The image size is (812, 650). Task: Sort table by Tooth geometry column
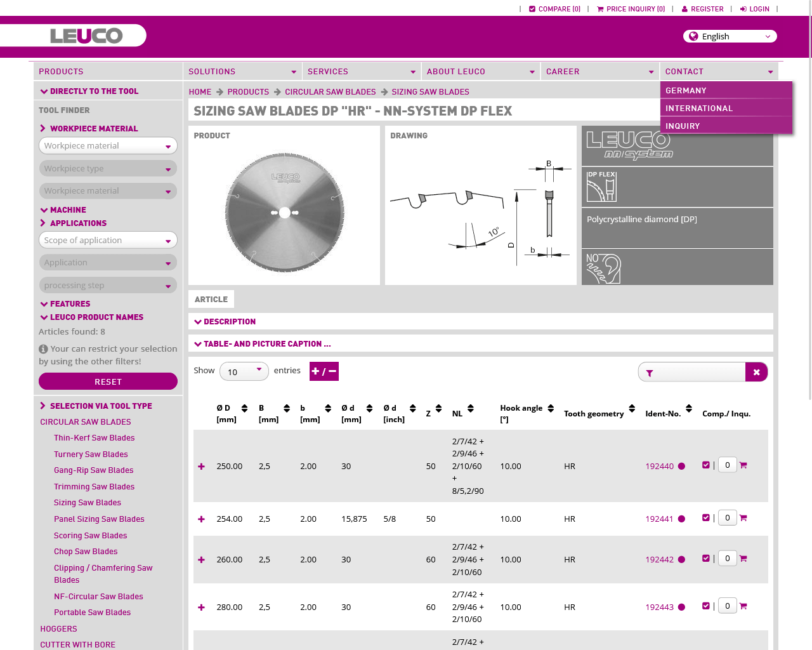(632, 408)
